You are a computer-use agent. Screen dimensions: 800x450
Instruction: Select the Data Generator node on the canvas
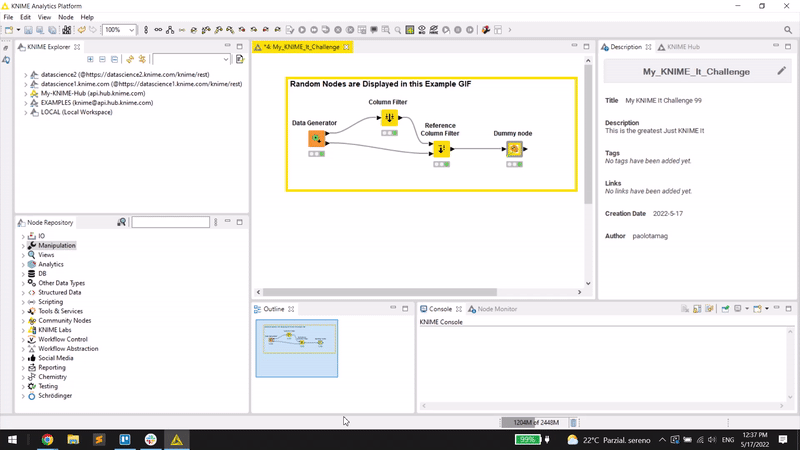coord(316,138)
